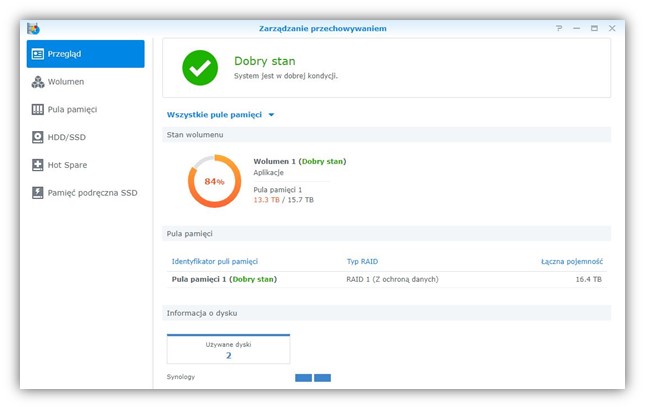Open the Wolumen tab in sidebar
The height and width of the screenshot is (409, 645).
[x=66, y=82]
